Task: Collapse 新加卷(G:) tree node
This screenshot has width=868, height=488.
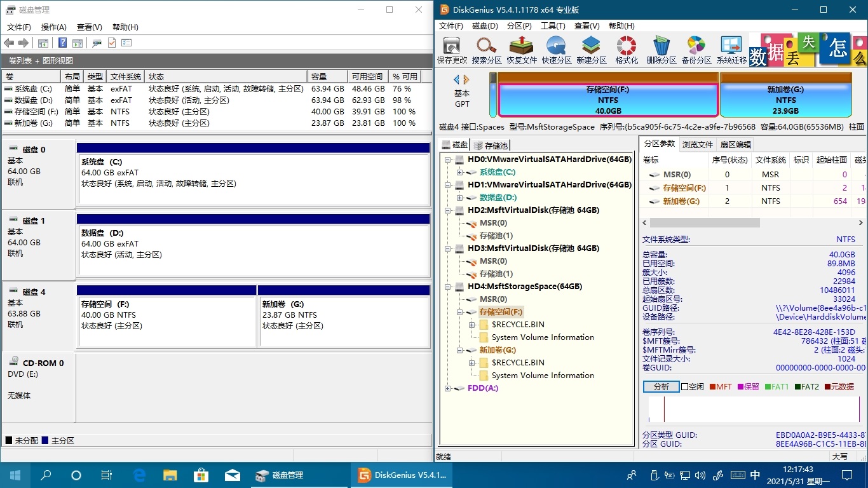Action: [x=460, y=350]
